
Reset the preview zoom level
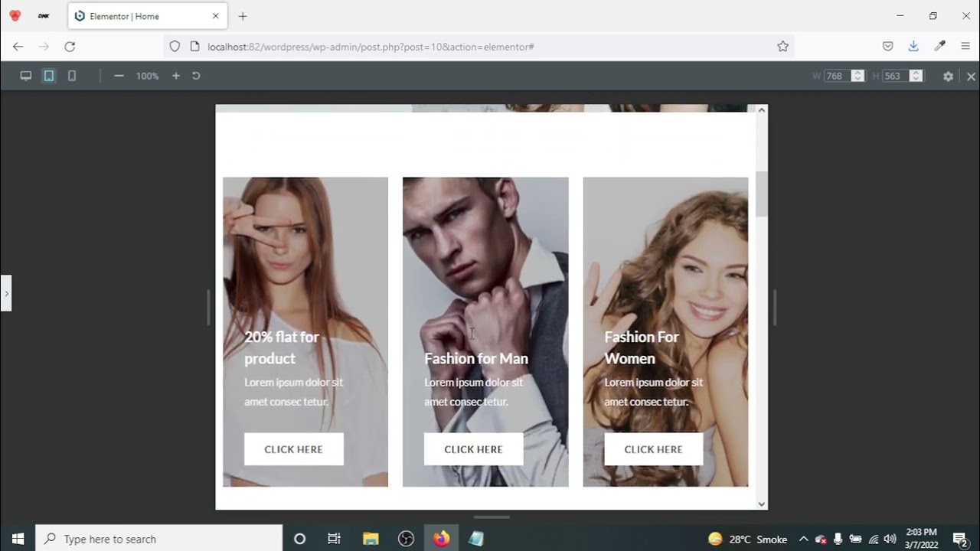tap(196, 76)
